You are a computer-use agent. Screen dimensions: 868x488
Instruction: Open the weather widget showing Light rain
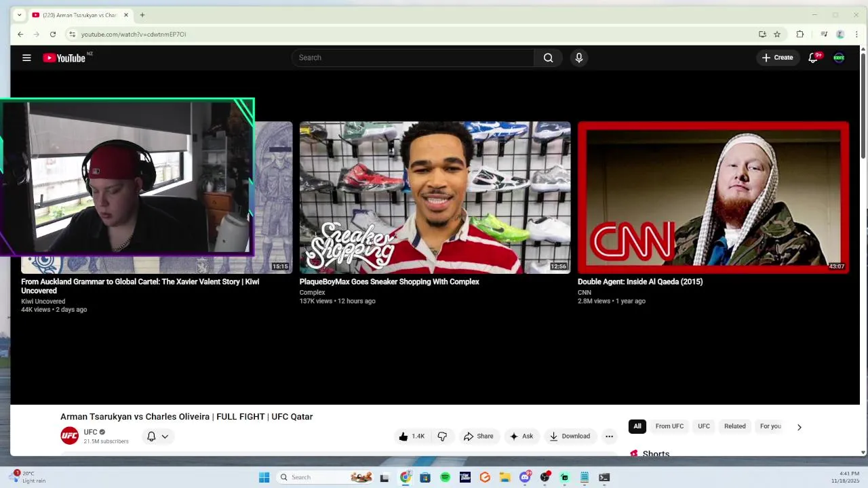pyautogui.click(x=27, y=477)
